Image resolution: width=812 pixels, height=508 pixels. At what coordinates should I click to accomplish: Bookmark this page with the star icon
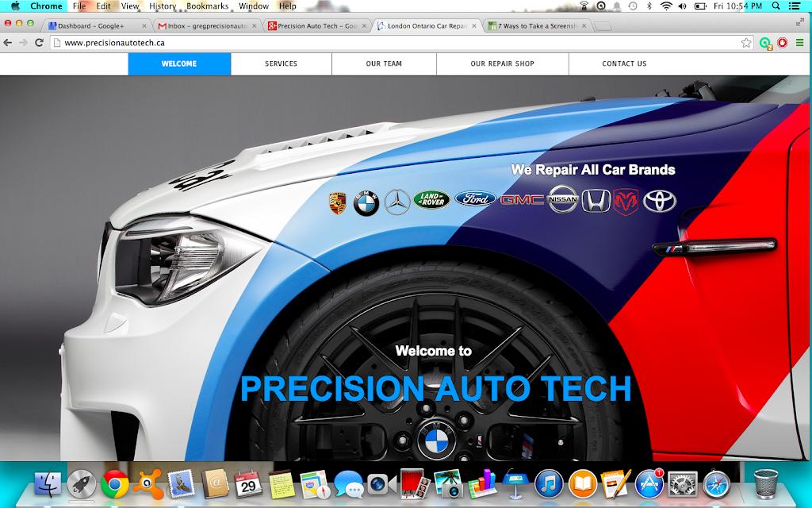pos(745,43)
